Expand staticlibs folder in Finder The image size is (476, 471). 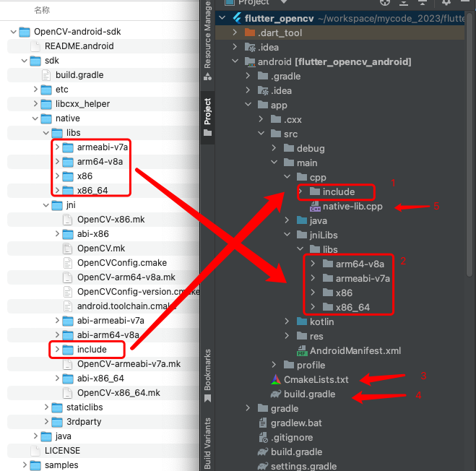pyautogui.click(x=46, y=407)
